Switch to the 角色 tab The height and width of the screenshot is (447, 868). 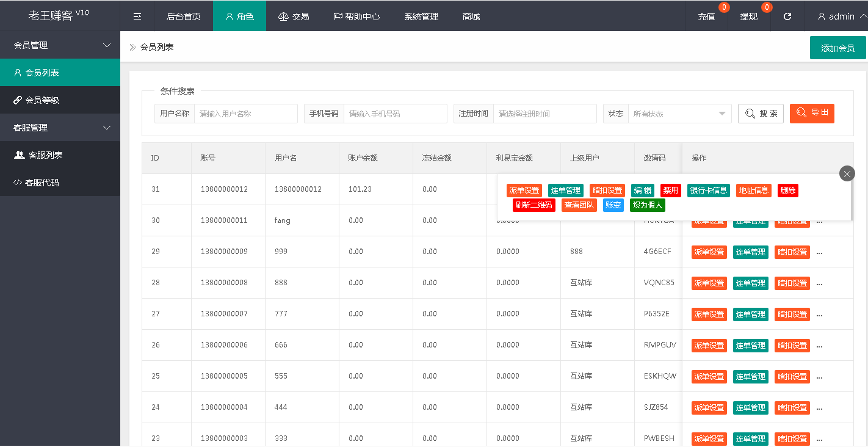click(239, 16)
